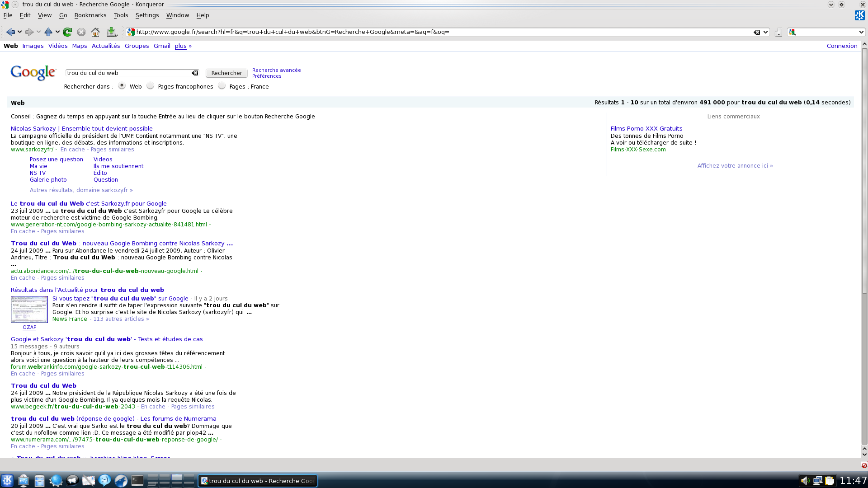Click the OZAP news thumbnail image
The image size is (868, 488).
(29, 310)
